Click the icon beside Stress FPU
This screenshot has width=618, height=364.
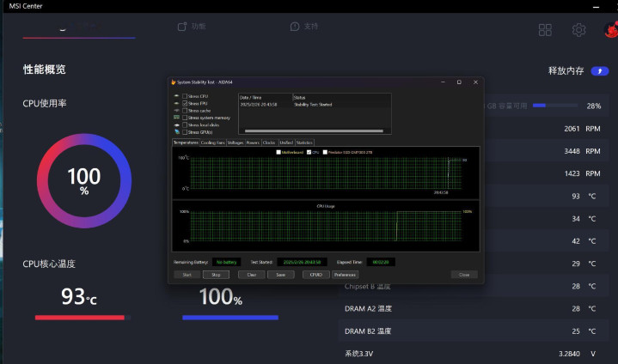coord(176,103)
